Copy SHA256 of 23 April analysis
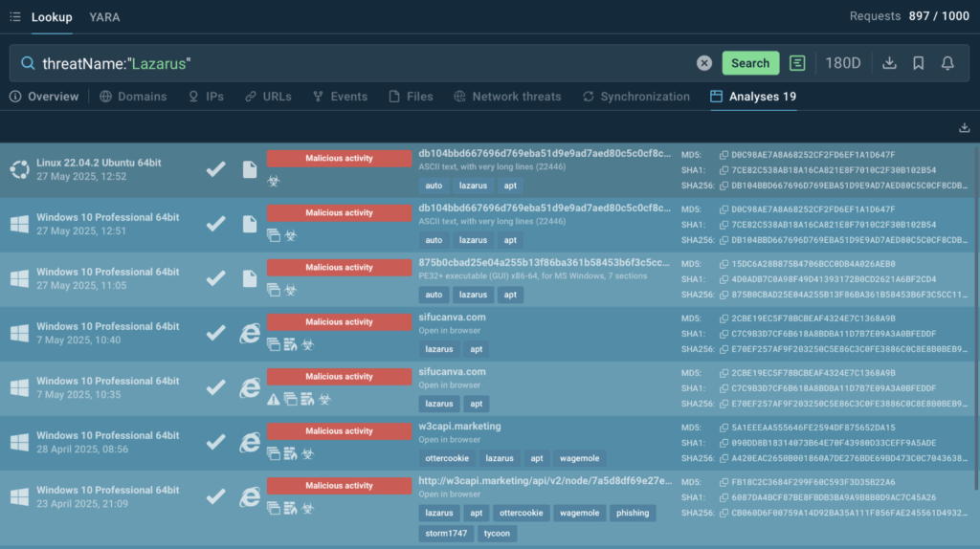 point(724,513)
